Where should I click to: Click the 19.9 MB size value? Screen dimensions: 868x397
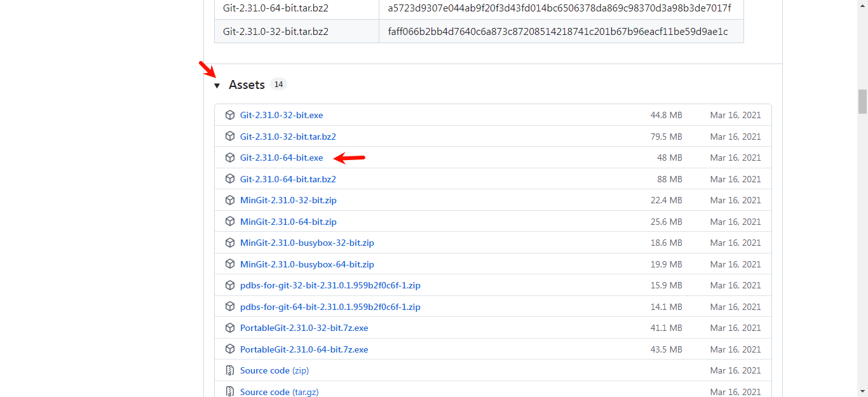click(x=666, y=264)
